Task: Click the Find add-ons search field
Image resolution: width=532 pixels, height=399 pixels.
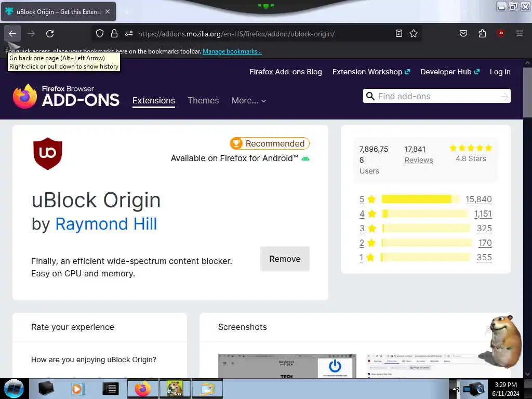Action: click(437, 96)
